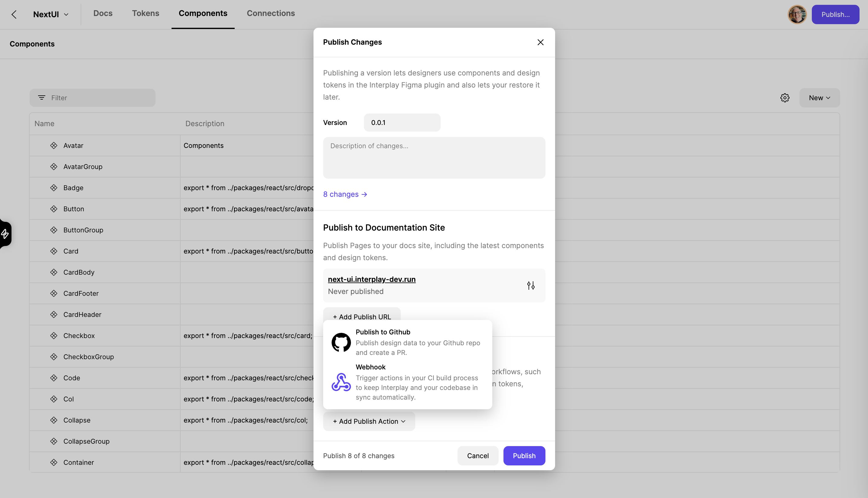Click the filter lines icon
Image resolution: width=868 pixels, height=498 pixels.
point(41,98)
